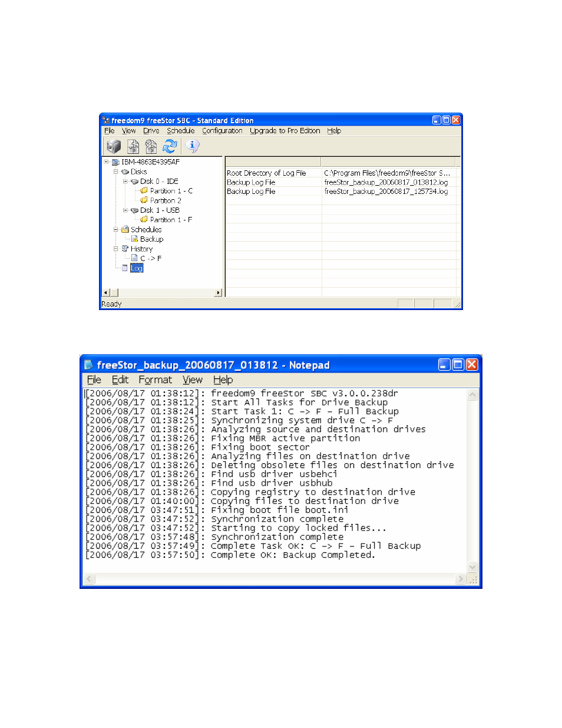Click Notepad's horizontal scroll right arrow
The image size is (562, 728).
[461, 579]
